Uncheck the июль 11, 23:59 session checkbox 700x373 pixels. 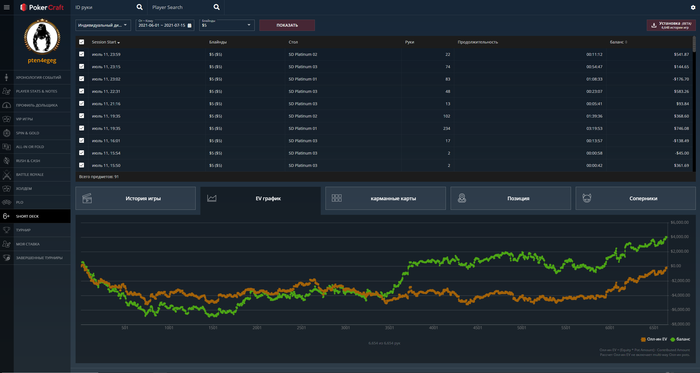click(81, 54)
